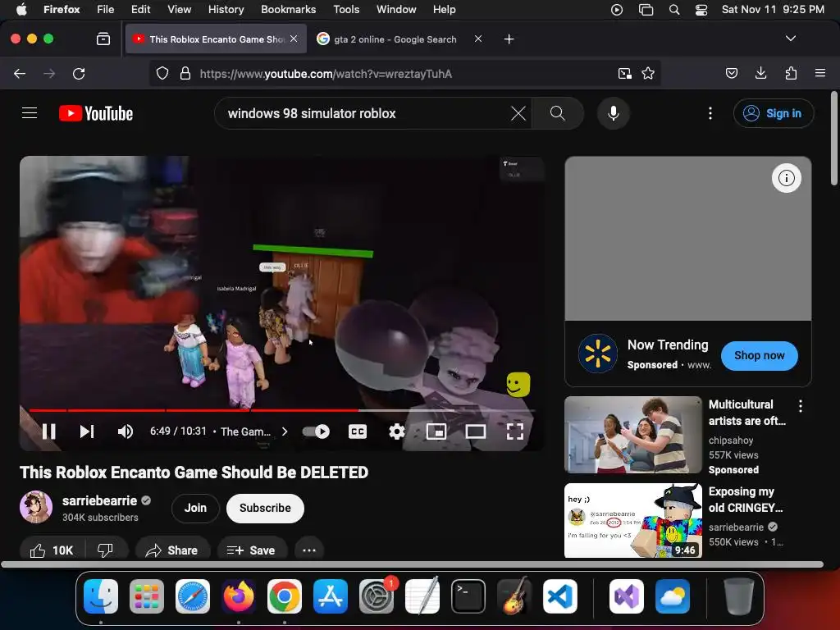
Task: Share the video
Action: (x=172, y=550)
